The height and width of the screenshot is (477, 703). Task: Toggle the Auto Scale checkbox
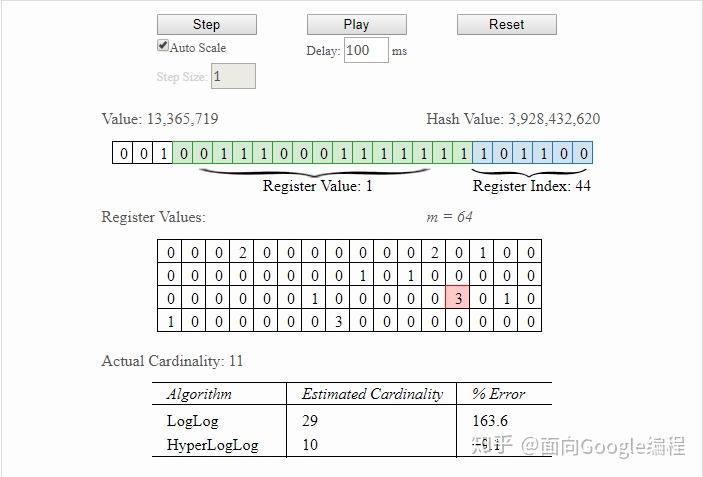pyautogui.click(x=163, y=46)
